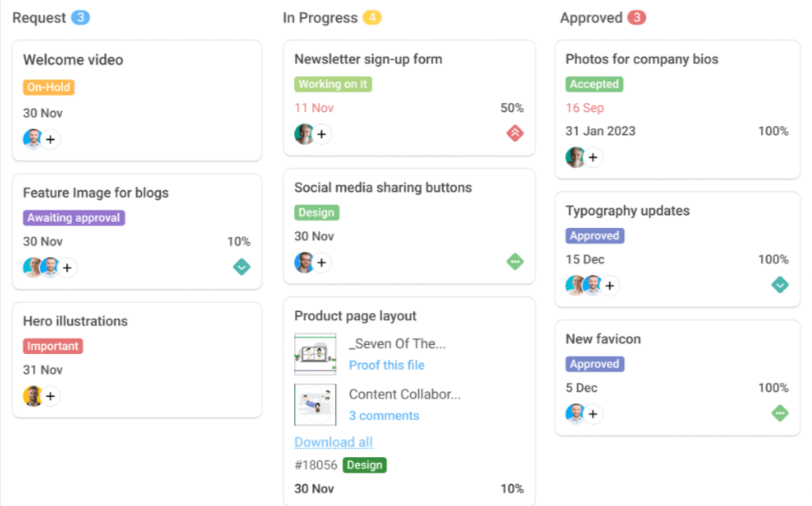812x506 pixels.
Task: Click the 'On-Hold' status badge on Welcome video
Action: pyautogui.click(x=48, y=87)
